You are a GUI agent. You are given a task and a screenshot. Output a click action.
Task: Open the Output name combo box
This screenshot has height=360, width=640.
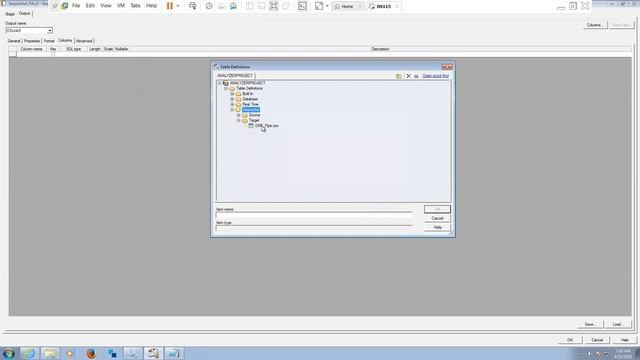tap(29, 31)
